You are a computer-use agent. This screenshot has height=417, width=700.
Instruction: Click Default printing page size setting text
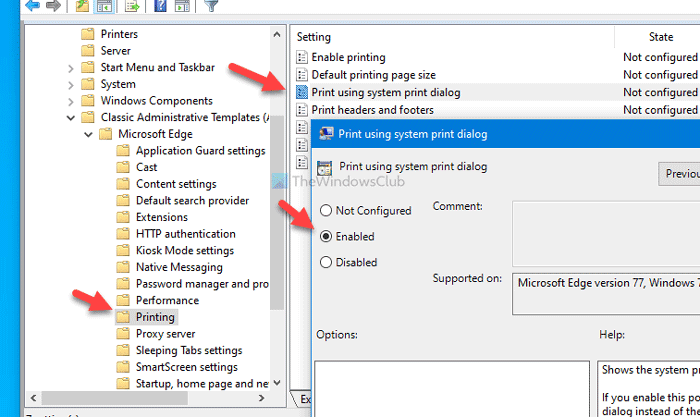tap(373, 75)
